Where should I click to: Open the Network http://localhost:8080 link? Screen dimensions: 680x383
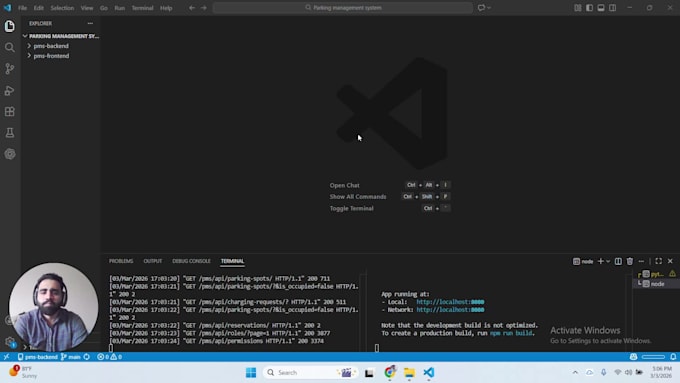tap(450, 310)
